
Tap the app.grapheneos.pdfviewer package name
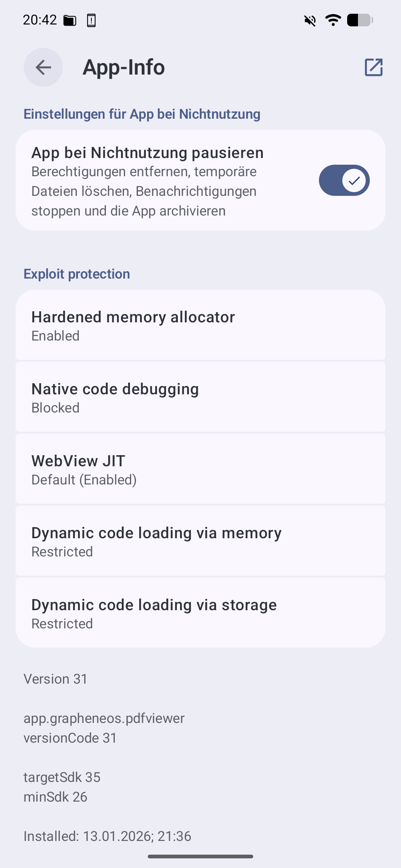coord(104,719)
